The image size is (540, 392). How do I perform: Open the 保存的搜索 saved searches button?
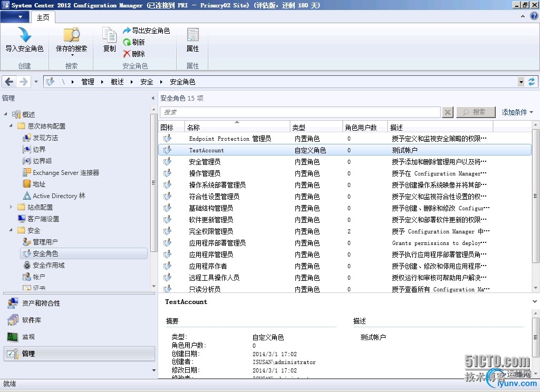click(x=72, y=41)
